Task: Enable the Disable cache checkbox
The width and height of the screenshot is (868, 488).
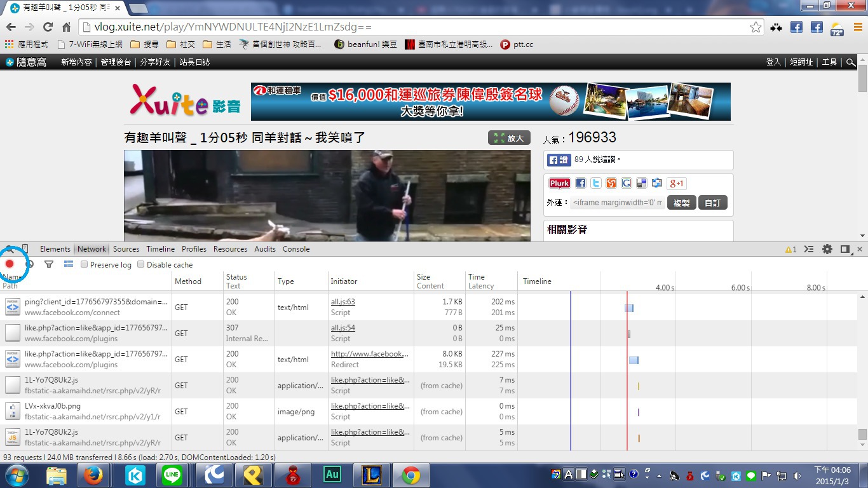Action: tap(141, 265)
